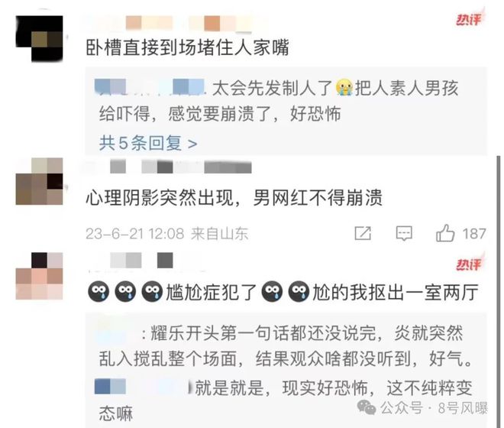Click the WeChat logo in the watermark

point(367,407)
